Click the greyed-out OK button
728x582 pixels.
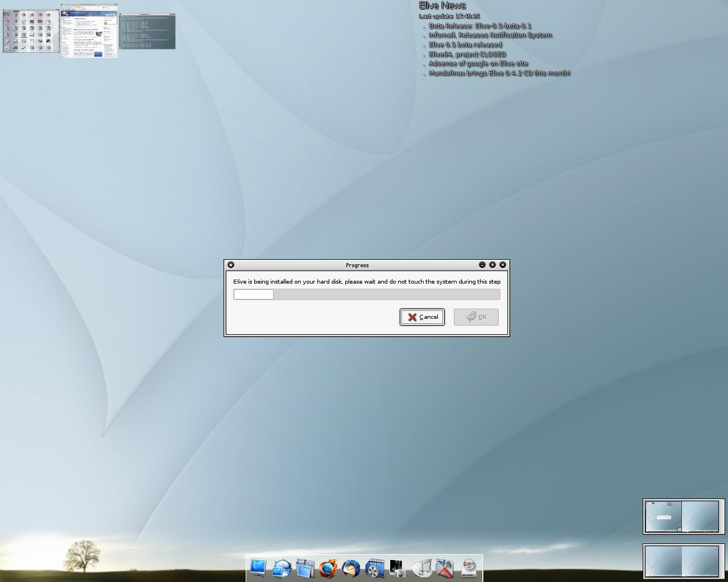point(476,317)
